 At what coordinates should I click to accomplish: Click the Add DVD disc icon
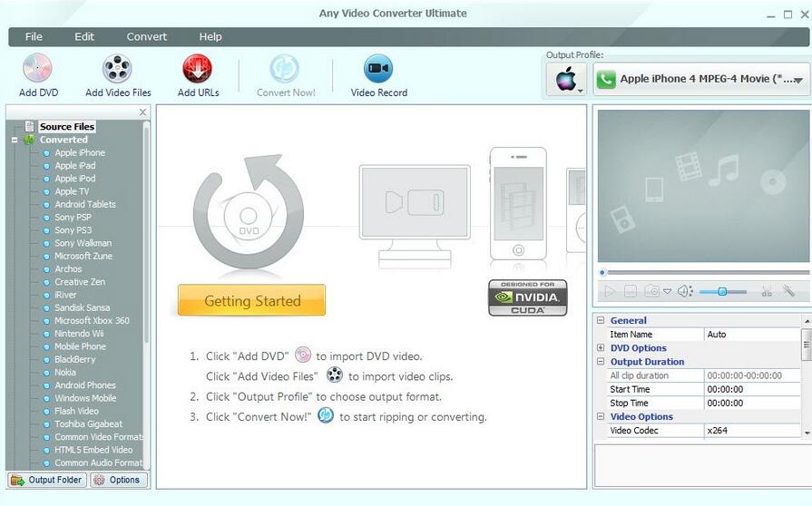[x=37, y=68]
